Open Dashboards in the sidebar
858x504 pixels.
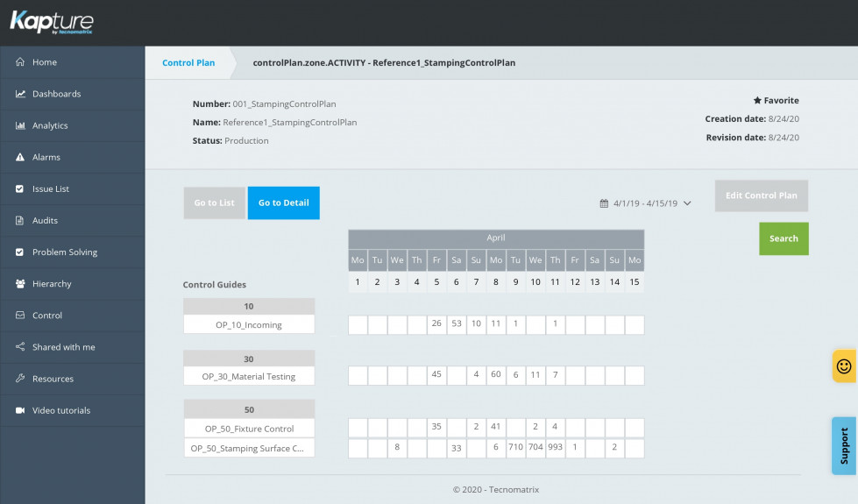pos(73,94)
